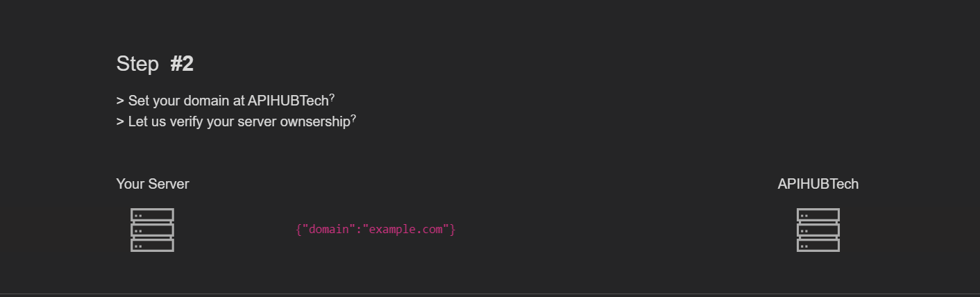This screenshot has width=980, height=297.
Task: Select the bottom rack unit of Your Server icon
Action: point(152,245)
